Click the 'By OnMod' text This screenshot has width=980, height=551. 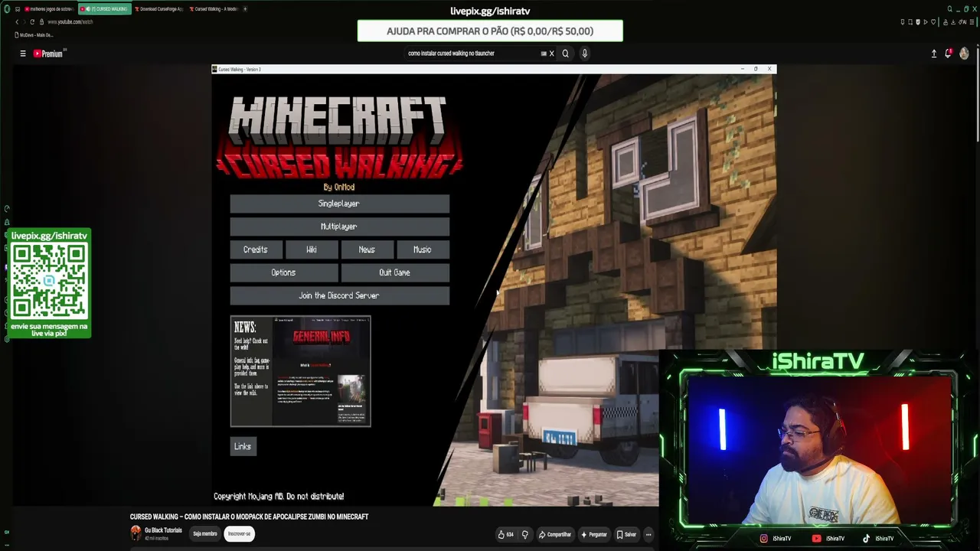[339, 187]
